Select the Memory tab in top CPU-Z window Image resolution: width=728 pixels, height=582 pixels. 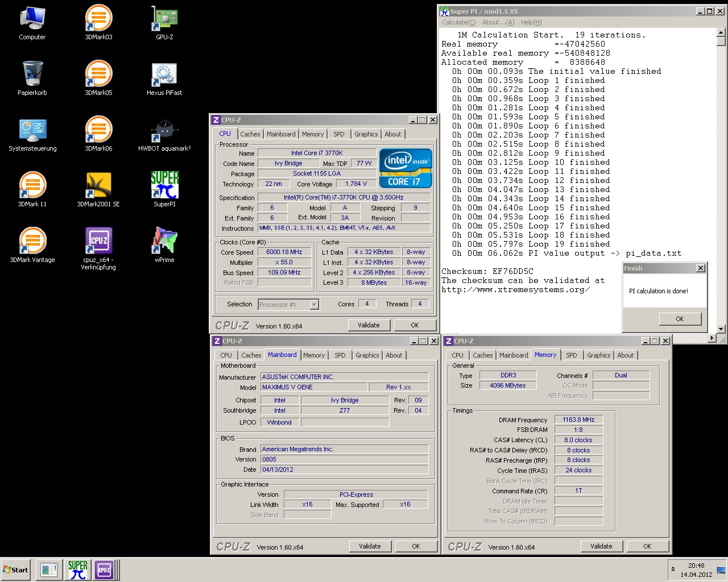(x=313, y=134)
